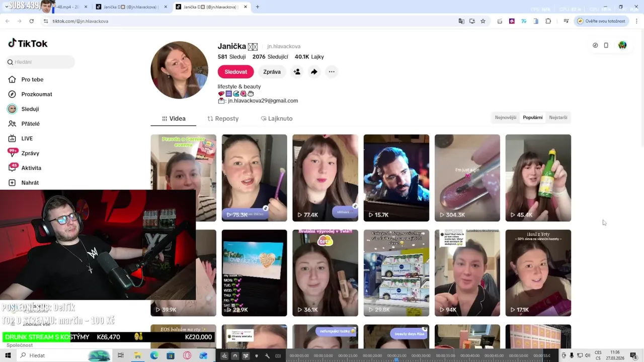Viewport: 644px width, 362px height.
Task: Bookmark page with star icon
Action: coord(483,21)
